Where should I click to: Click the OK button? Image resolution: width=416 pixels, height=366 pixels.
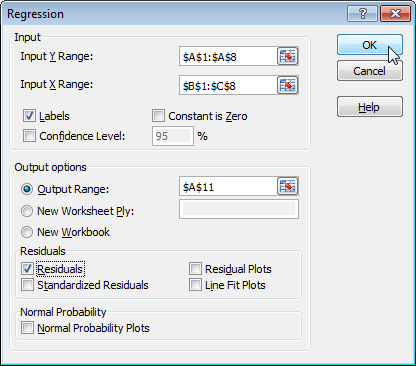(370, 45)
